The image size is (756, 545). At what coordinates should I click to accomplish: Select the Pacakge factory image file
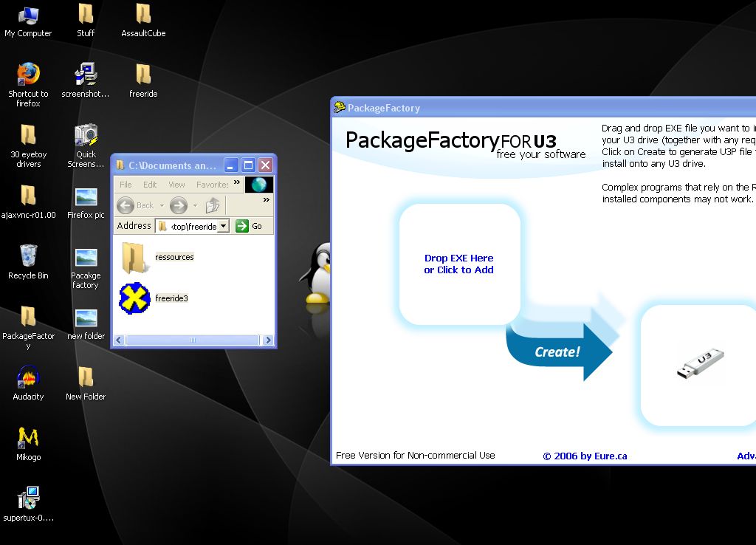(x=86, y=268)
